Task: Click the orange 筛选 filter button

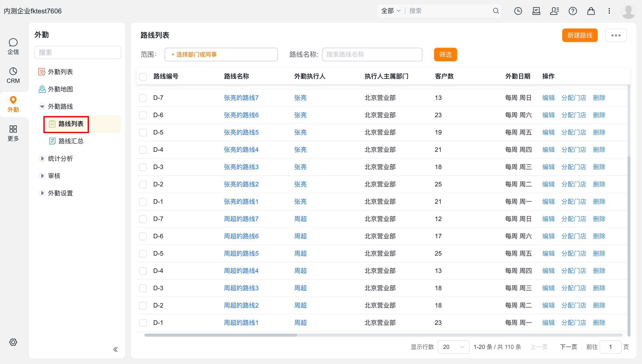Action: coord(445,55)
